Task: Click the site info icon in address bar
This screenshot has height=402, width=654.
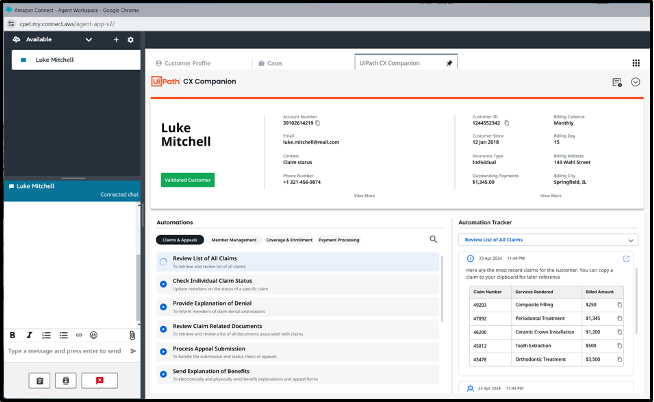Action: tap(11, 24)
